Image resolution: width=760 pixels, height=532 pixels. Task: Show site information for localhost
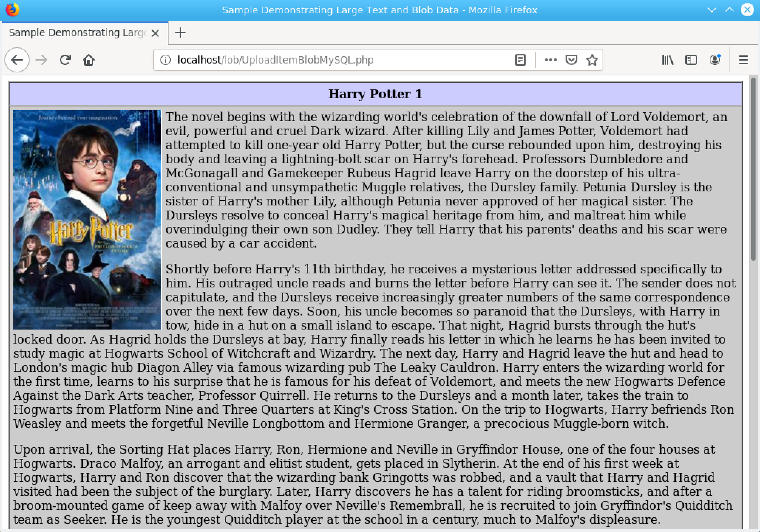tap(165, 60)
